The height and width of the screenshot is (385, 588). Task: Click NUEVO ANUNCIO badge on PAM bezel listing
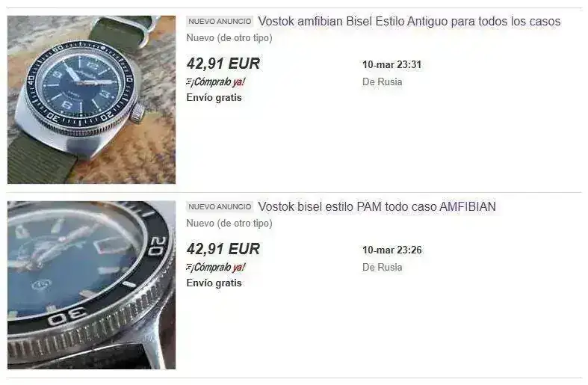coord(220,207)
